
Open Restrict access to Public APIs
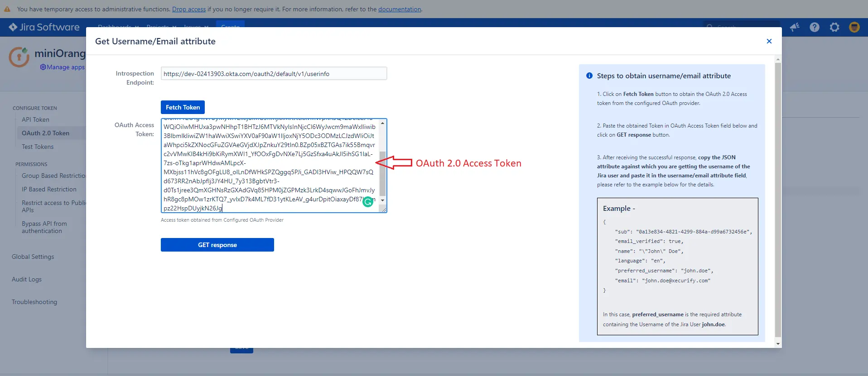[53, 206]
